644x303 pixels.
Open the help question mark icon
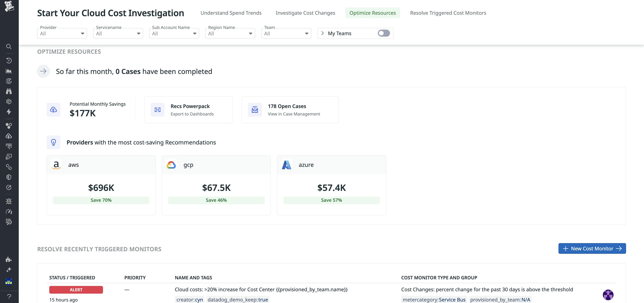click(x=9, y=297)
